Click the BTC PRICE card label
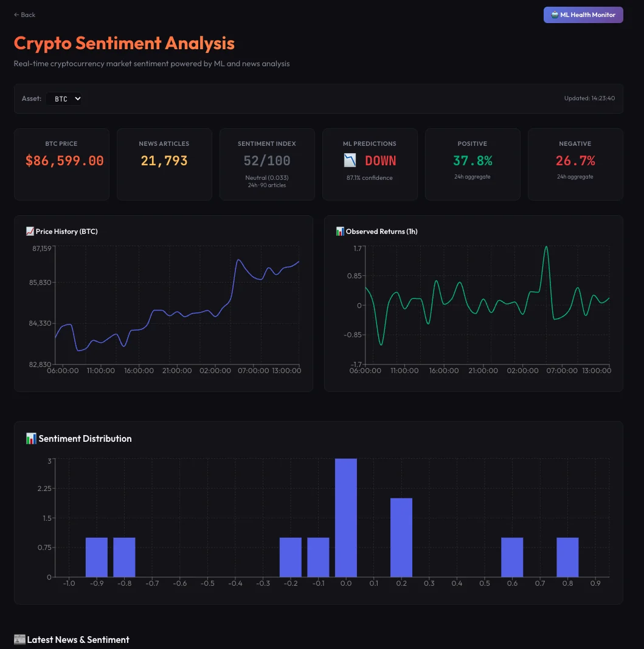 click(x=61, y=143)
